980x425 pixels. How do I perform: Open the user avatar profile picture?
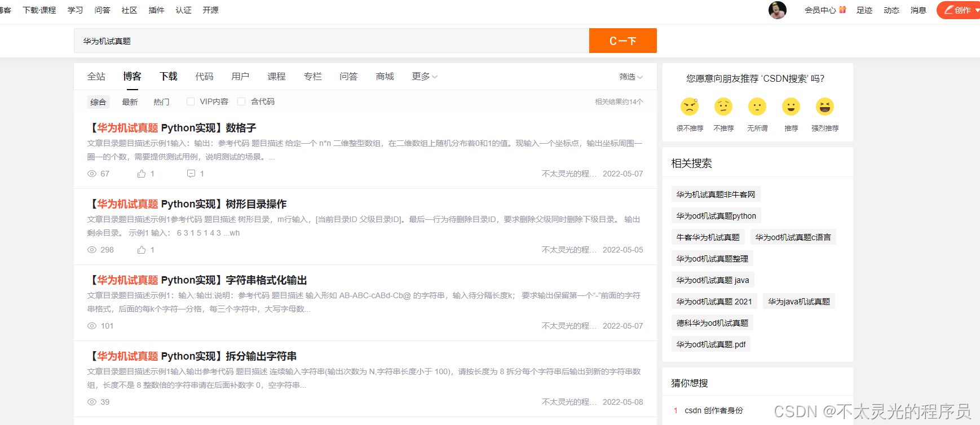click(x=777, y=10)
